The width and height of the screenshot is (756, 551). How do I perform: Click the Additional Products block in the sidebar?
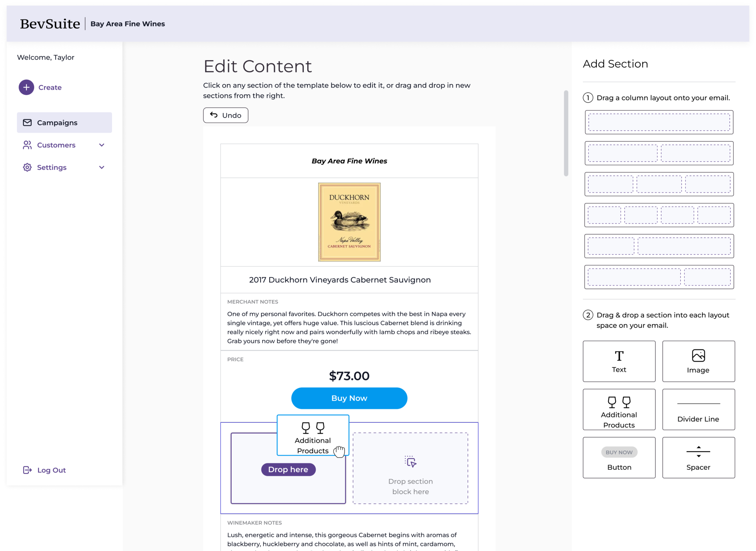pos(619,409)
